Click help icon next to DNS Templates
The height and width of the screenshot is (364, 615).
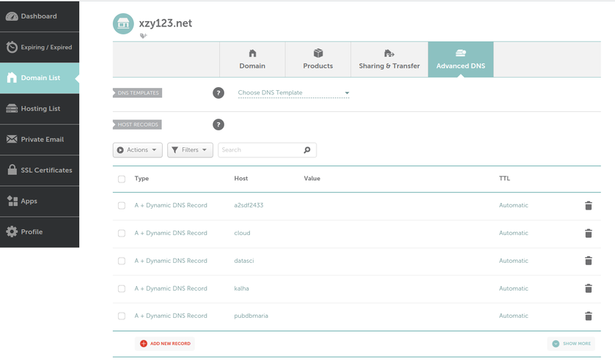point(218,93)
